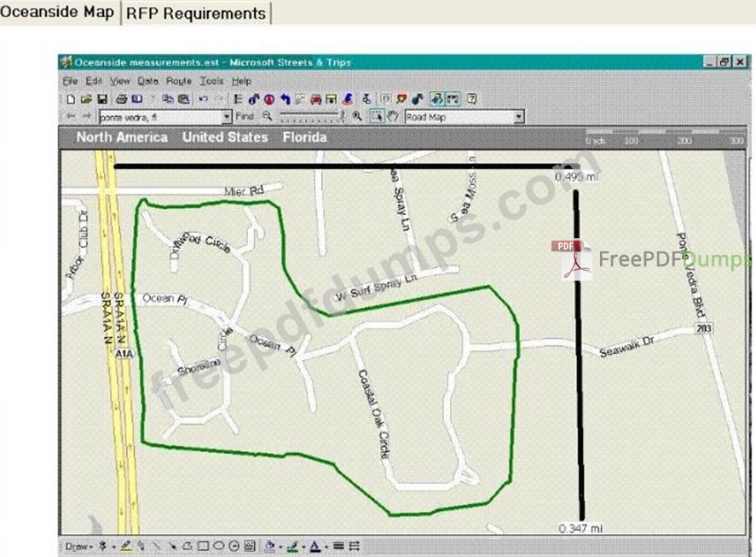The image size is (756, 557).
Task: Click the font color A swatch
Action: [315, 546]
